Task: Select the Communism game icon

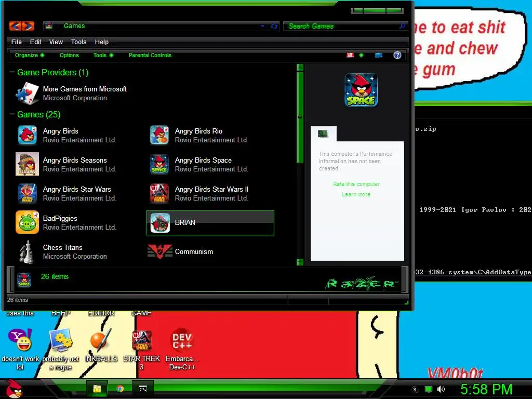Action: click(x=159, y=252)
